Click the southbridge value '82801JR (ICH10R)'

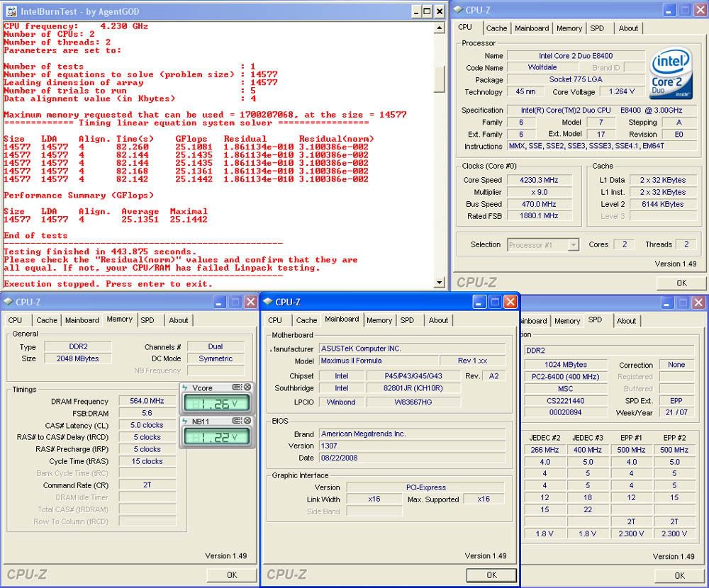point(413,388)
